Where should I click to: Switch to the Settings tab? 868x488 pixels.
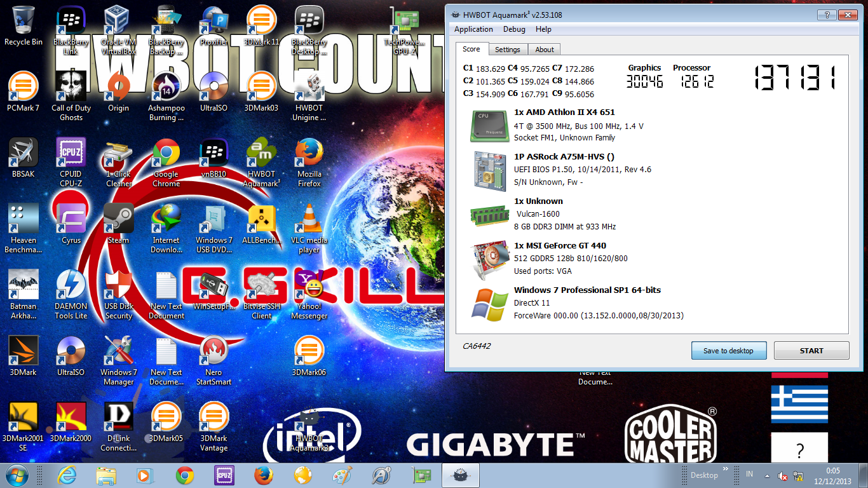coord(507,50)
